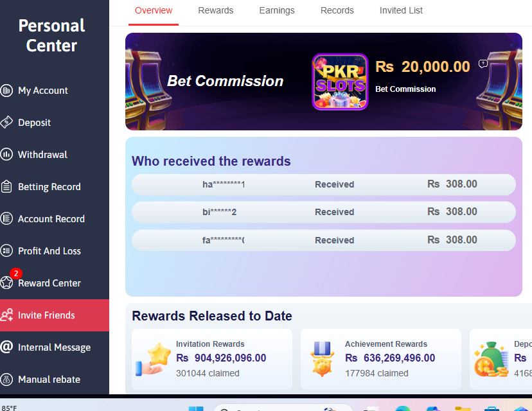Click the red notification badge showing 2
532x411 pixels.
(16, 274)
